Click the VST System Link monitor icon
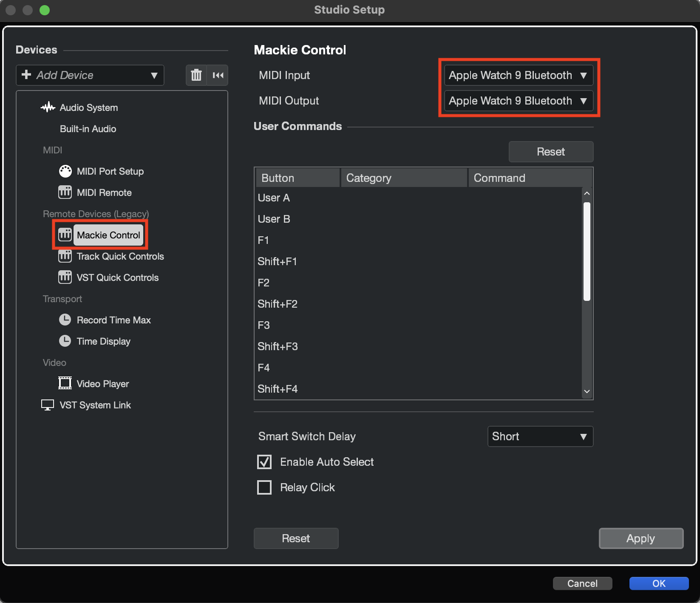Viewport: 700px width, 603px height. click(48, 405)
